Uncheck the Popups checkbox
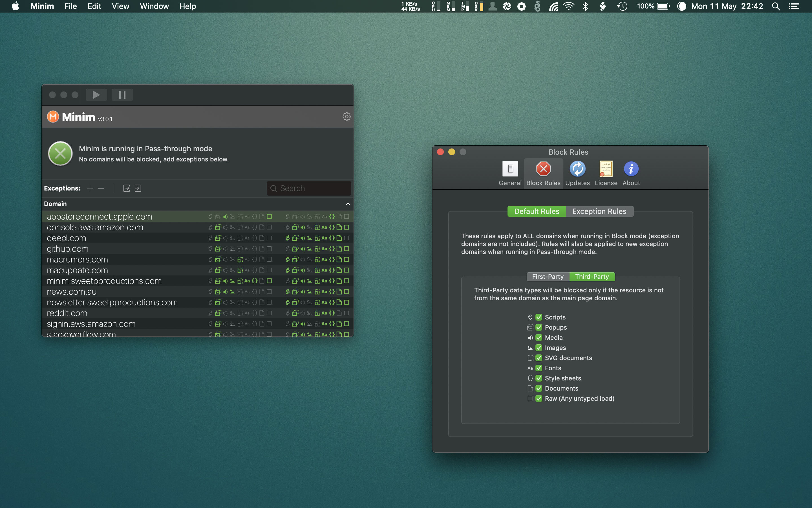This screenshot has width=812, height=508. [539, 327]
